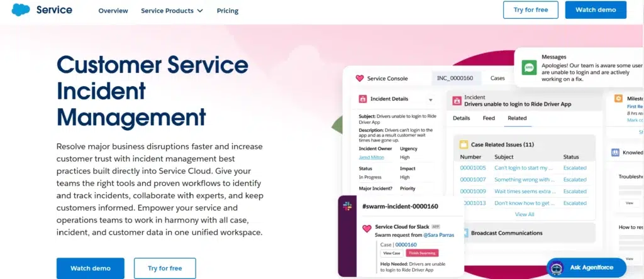644x279 pixels.
Task: Open the "Wait times seems extra" subject
Action: click(525, 191)
